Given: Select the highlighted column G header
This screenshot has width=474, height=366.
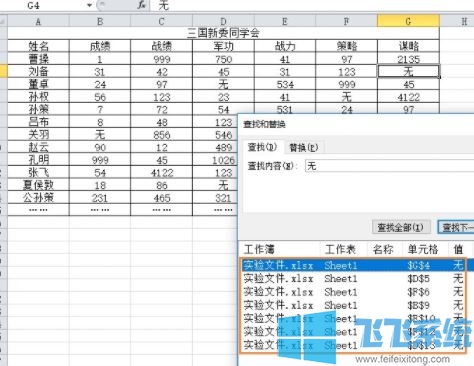Looking at the screenshot, I should 408,22.
